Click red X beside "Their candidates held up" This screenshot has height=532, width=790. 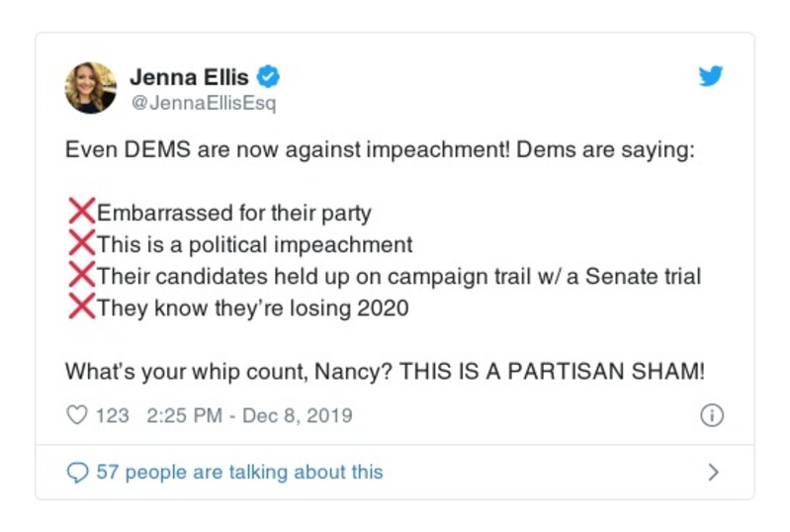[x=81, y=275]
